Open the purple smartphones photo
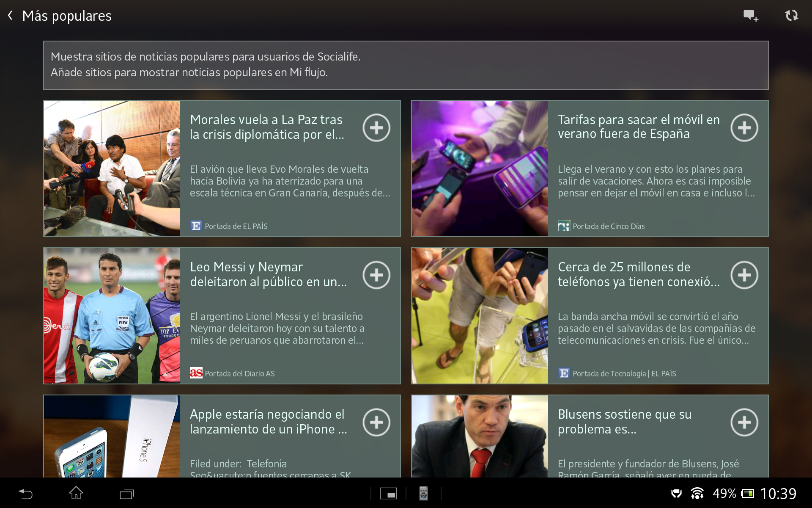The width and height of the screenshot is (812, 508). (x=480, y=168)
